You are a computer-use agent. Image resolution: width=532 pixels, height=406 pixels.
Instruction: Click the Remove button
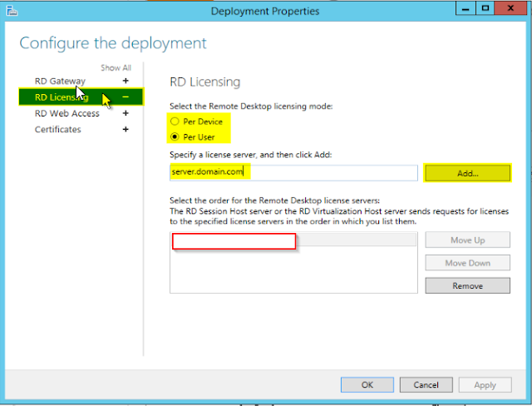click(x=467, y=286)
